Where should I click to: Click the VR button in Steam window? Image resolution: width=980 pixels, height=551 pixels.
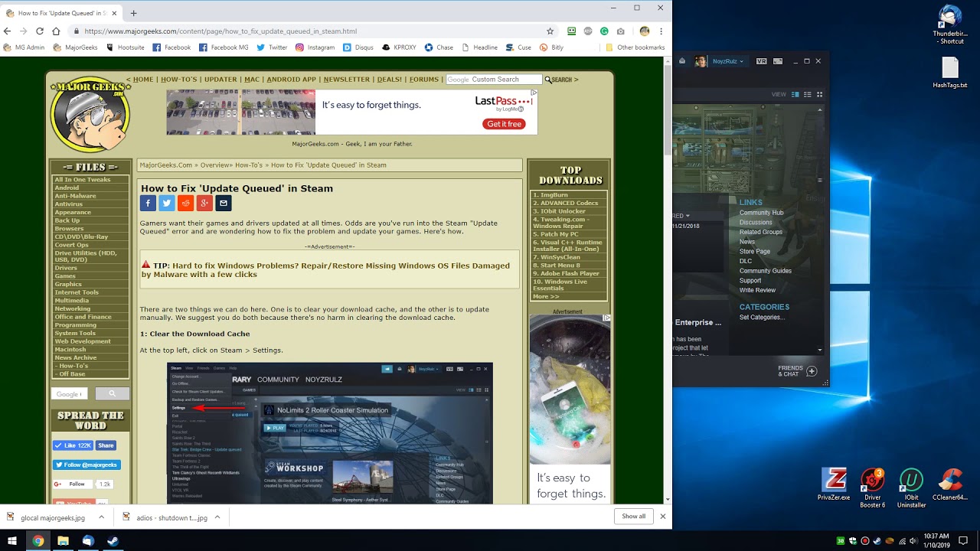pos(762,61)
